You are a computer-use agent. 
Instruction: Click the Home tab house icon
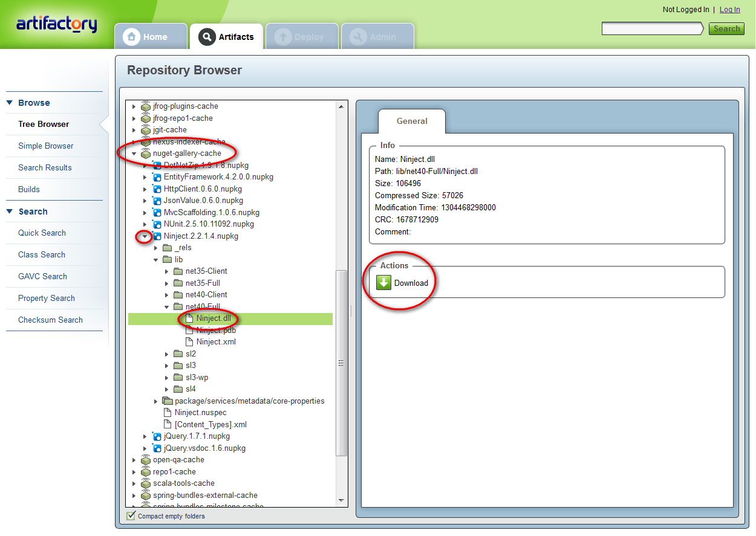click(x=131, y=37)
